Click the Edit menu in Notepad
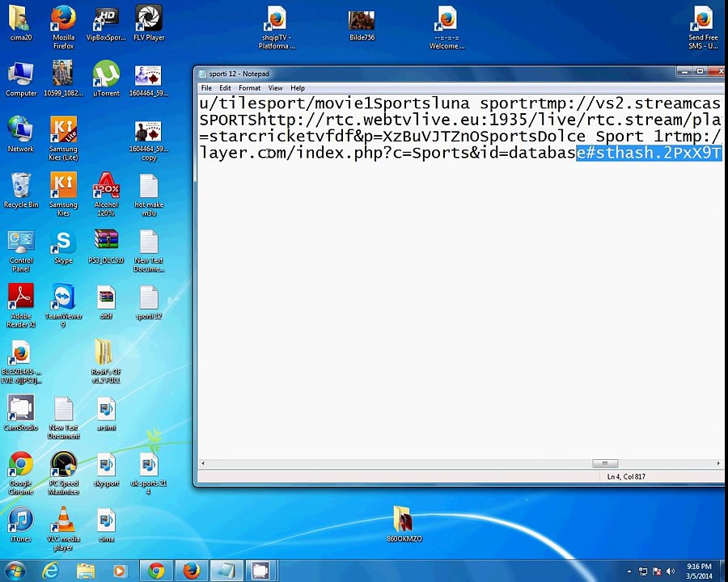The width and height of the screenshot is (728, 582). point(225,88)
